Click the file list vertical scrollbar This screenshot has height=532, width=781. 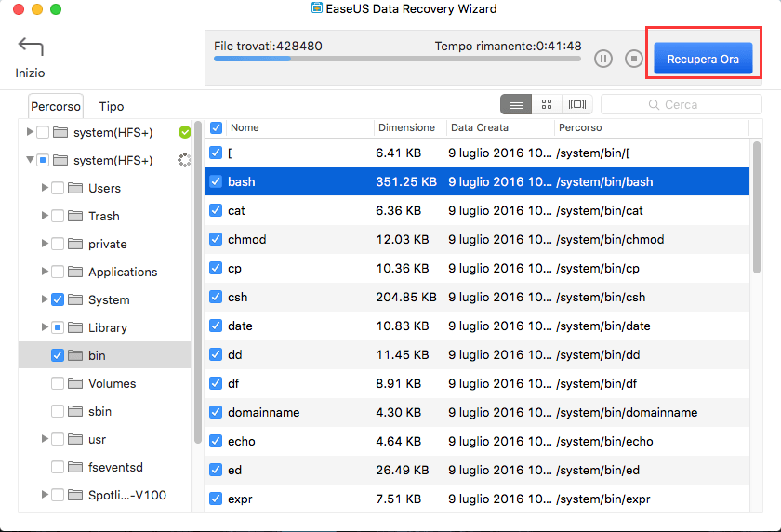tap(757, 207)
